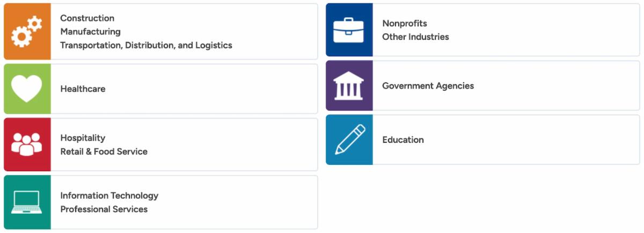Viewport: 644px width, 233px height.
Task: Open Other Industries
Action: tap(415, 37)
